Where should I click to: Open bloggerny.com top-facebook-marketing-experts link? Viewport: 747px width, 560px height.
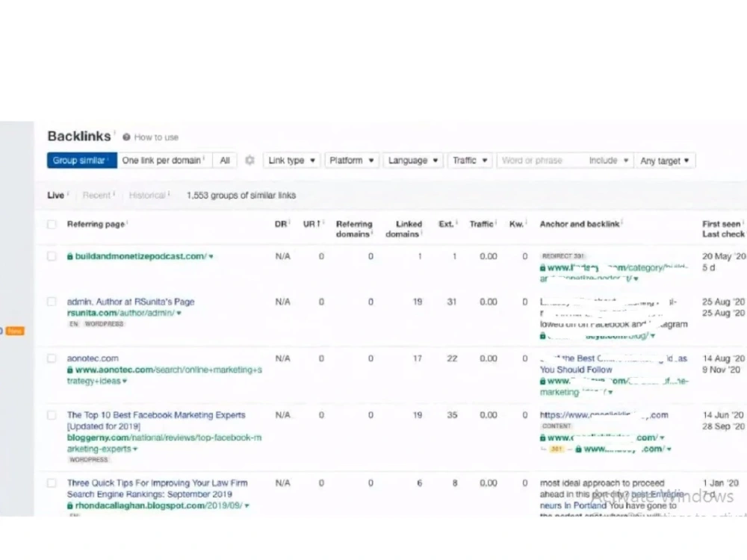click(164, 443)
